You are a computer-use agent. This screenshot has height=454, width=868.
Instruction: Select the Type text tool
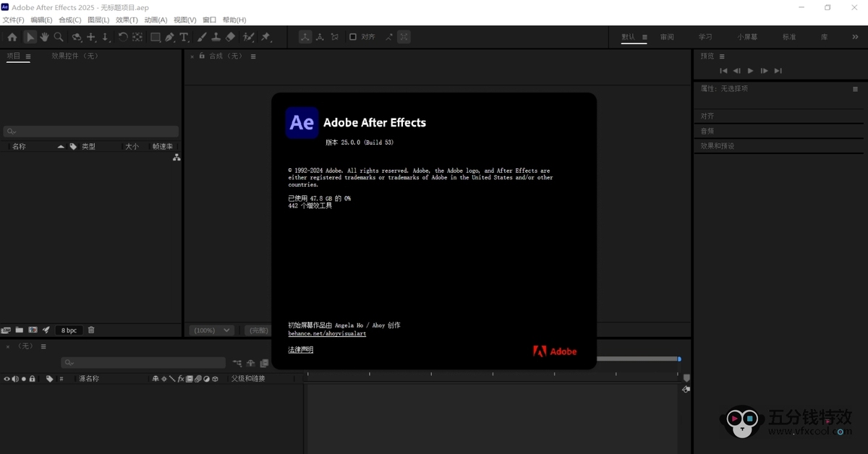[x=184, y=37]
